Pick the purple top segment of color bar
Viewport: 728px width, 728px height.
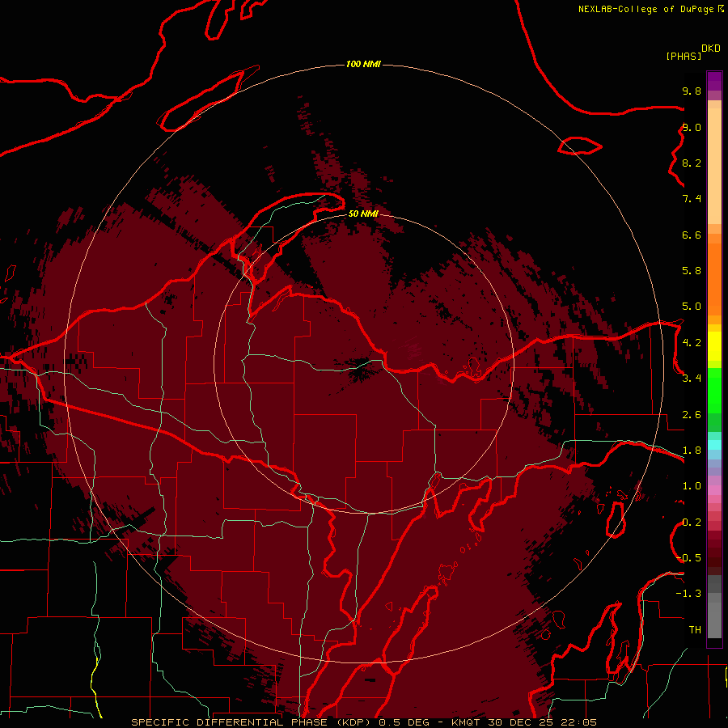pyautogui.click(x=714, y=81)
